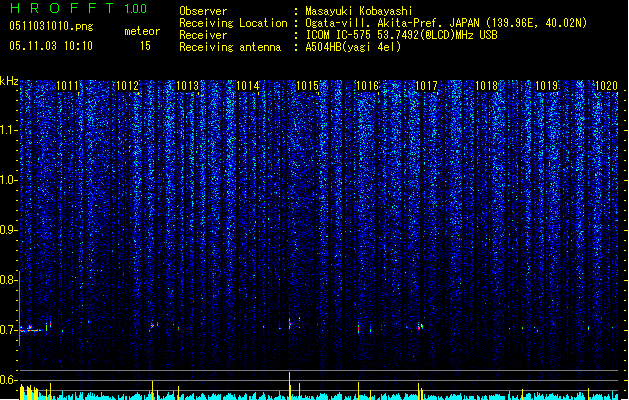Click the meteor label

tap(142, 31)
